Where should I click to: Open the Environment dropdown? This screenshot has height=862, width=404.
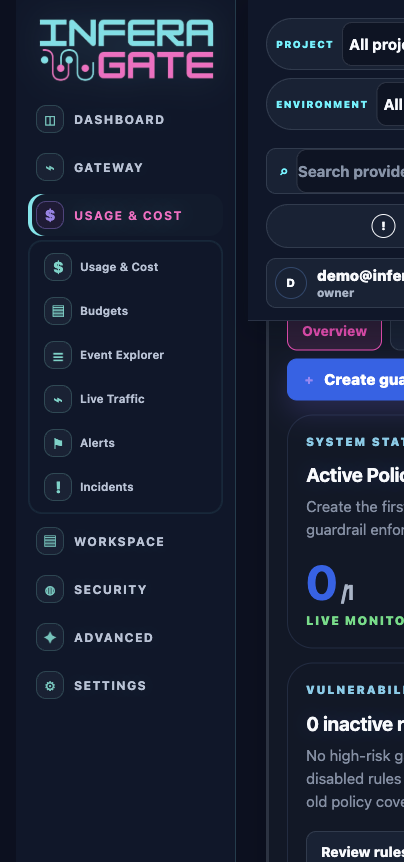[390, 104]
